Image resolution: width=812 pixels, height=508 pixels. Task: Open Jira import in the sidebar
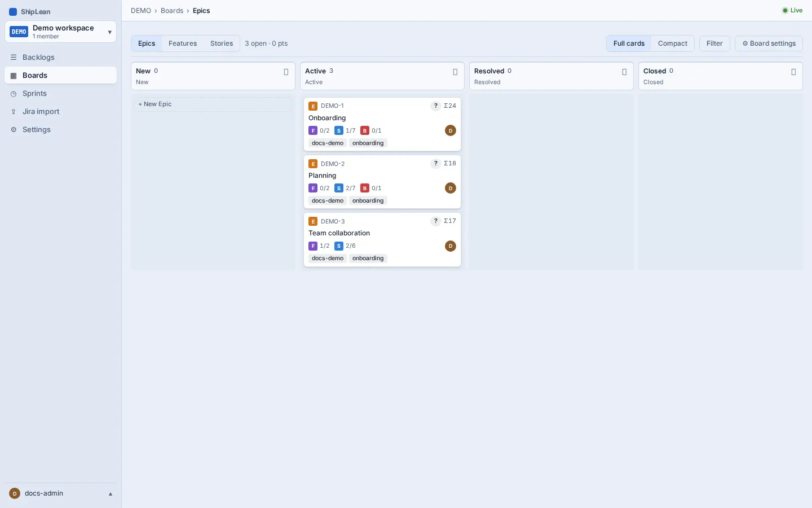point(60,112)
